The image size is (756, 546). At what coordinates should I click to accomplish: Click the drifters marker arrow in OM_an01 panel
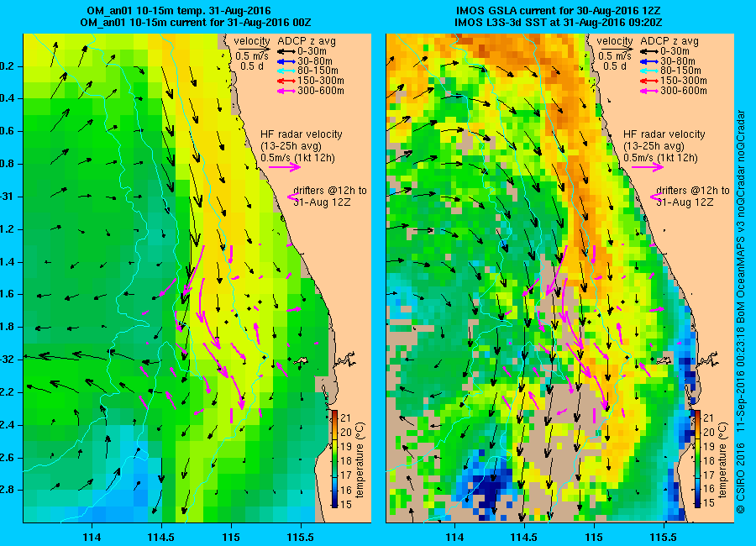(292, 197)
